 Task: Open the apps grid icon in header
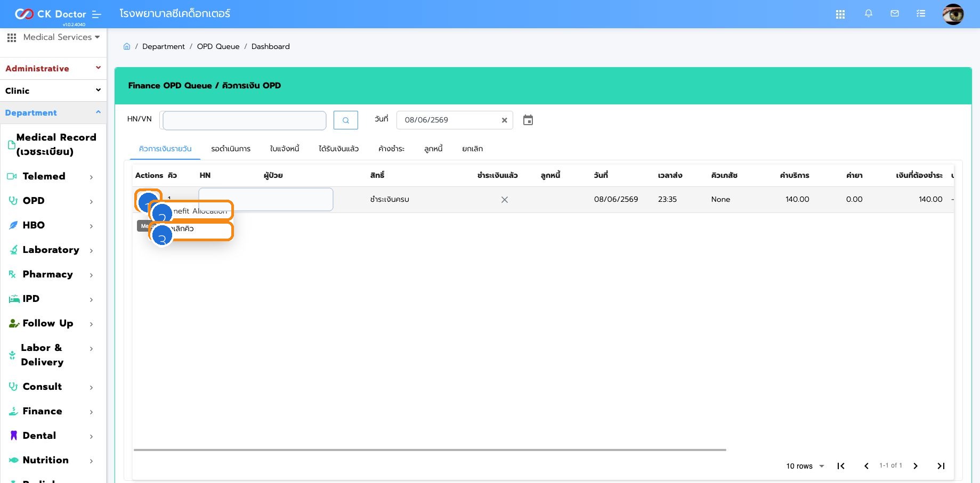[x=840, y=14]
